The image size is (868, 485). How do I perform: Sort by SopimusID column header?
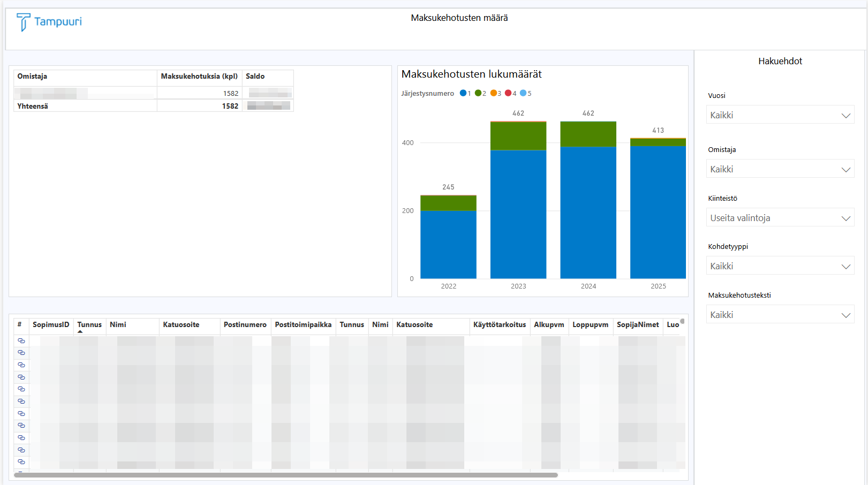point(51,324)
